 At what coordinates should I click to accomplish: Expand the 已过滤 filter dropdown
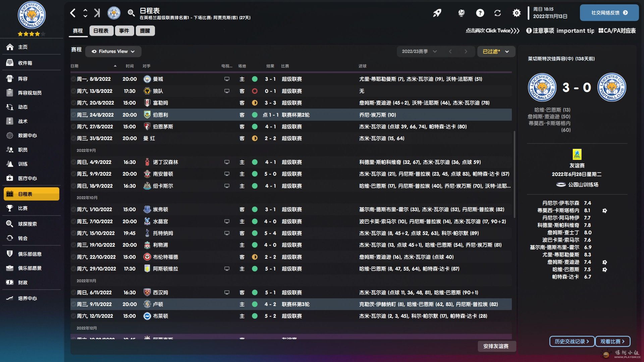[x=496, y=51]
